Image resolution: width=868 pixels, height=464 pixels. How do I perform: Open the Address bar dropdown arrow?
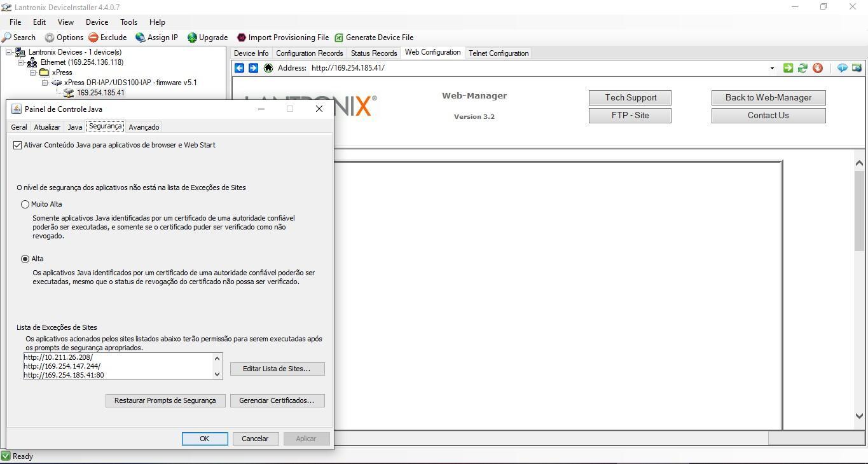pos(772,68)
